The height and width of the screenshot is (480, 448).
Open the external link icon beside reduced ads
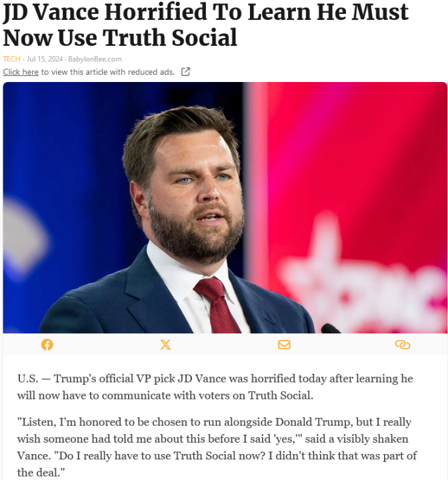tap(185, 72)
